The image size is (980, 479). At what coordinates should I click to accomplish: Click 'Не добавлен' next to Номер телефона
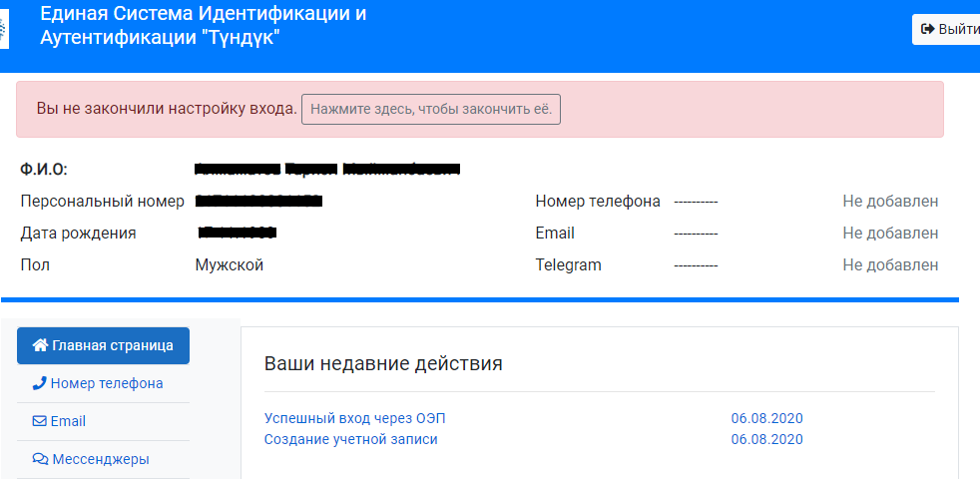[x=890, y=202]
